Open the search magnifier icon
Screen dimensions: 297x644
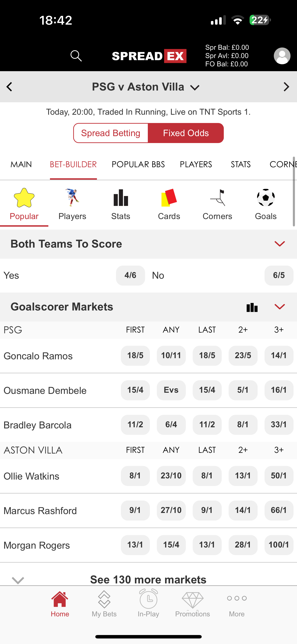pos(76,56)
